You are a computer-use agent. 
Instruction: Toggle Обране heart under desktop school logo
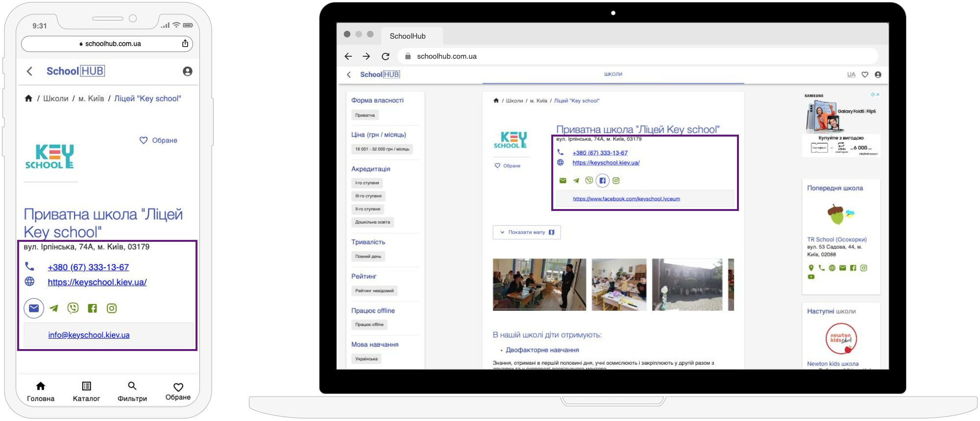pyautogui.click(x=507, y=166)
